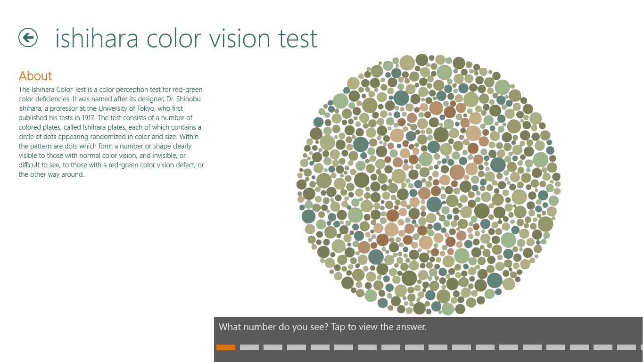Go to the twelfth progress segment

click(x=485, y=347)
